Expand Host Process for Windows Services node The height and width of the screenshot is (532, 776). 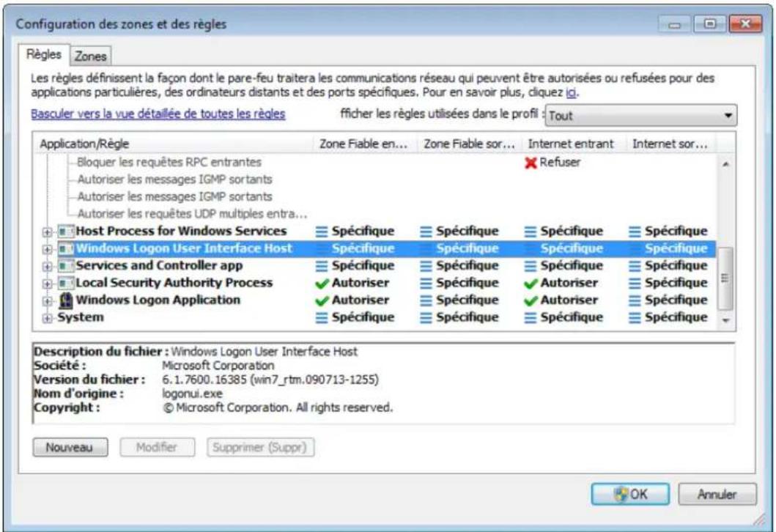(x=47, y=232)
